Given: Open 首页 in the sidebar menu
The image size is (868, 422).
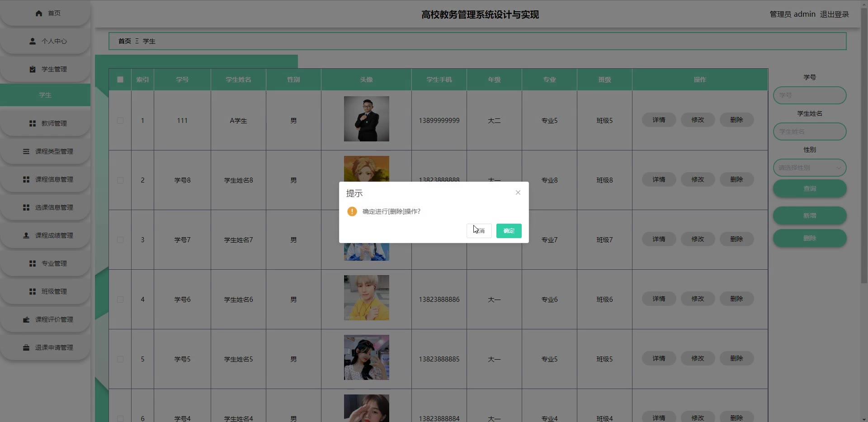Looking at the screenshot, I should (45, 14).
